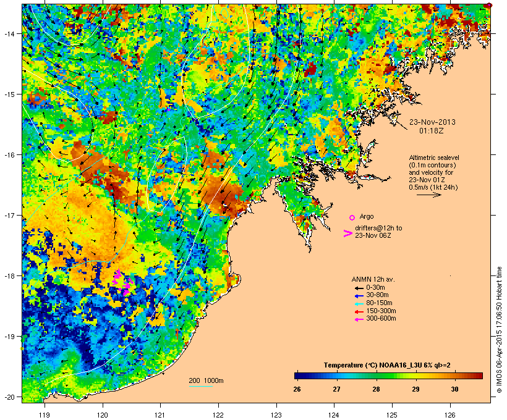The width and height of the screenshot is (507, 420).
Task: Click the 'Altimetric sealevel' caption
Action: (434, 157)
